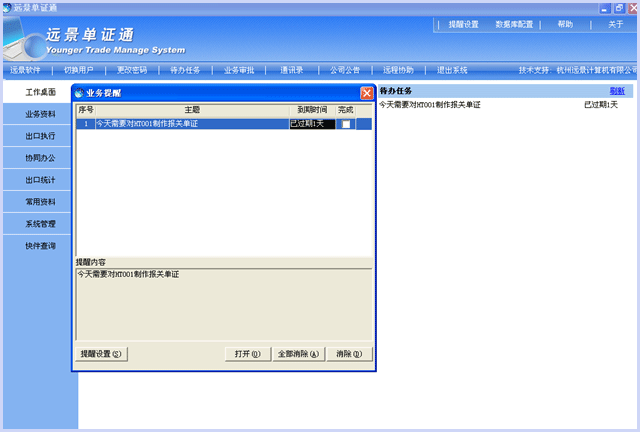Open 数据库配置 in header
The height and width of the screenshot is (432, 640).
click(514, 24)
